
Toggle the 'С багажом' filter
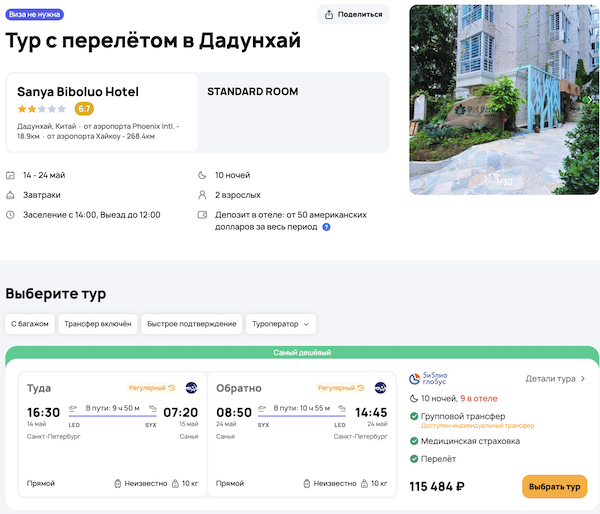click(x=30, y=324)
